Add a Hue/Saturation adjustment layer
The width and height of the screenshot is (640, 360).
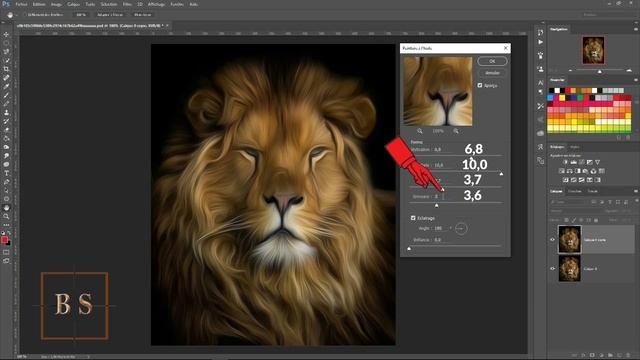point(562,171)
